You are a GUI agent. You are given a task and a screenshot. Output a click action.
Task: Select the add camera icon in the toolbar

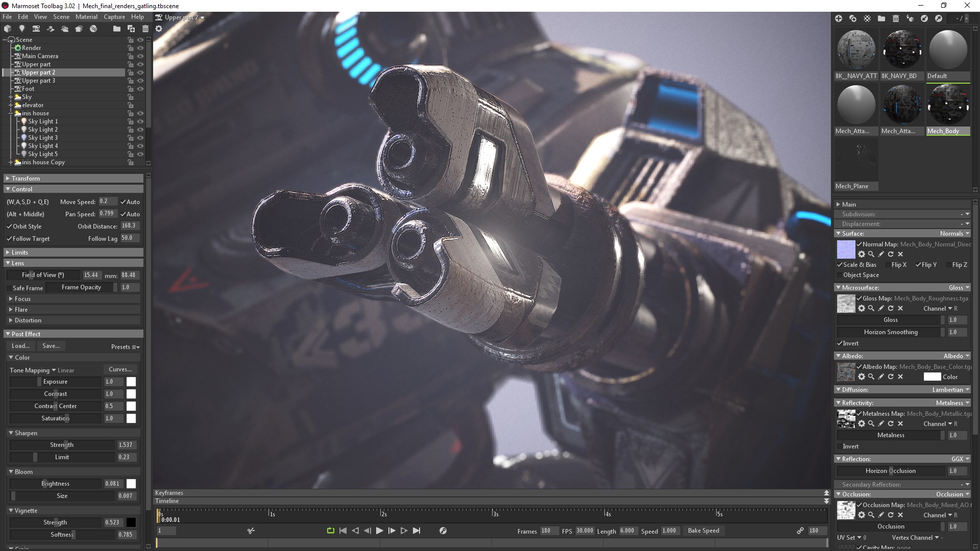(x=36, y=29)
